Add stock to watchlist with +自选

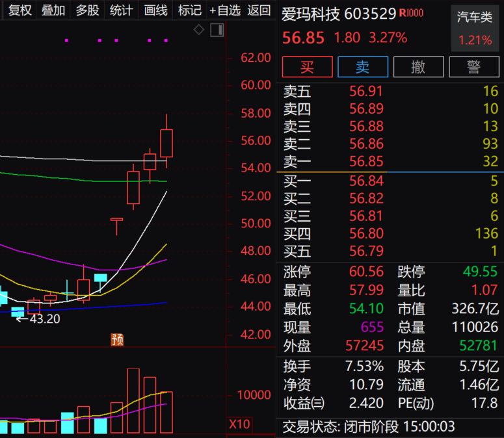224,10
